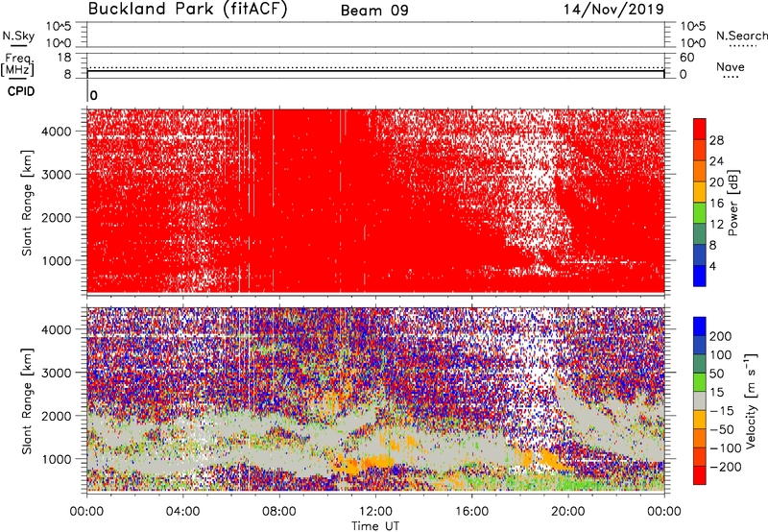Click the power panel 'Slant Range [km]' label
This screenshot has width=768, height=532.
click(x=27, y=203)
